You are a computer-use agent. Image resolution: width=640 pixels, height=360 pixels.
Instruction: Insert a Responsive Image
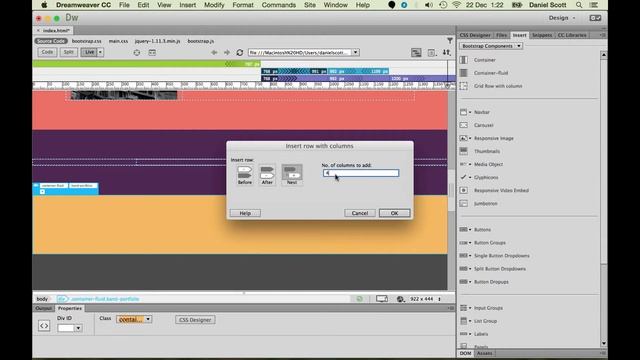point(493,138)
